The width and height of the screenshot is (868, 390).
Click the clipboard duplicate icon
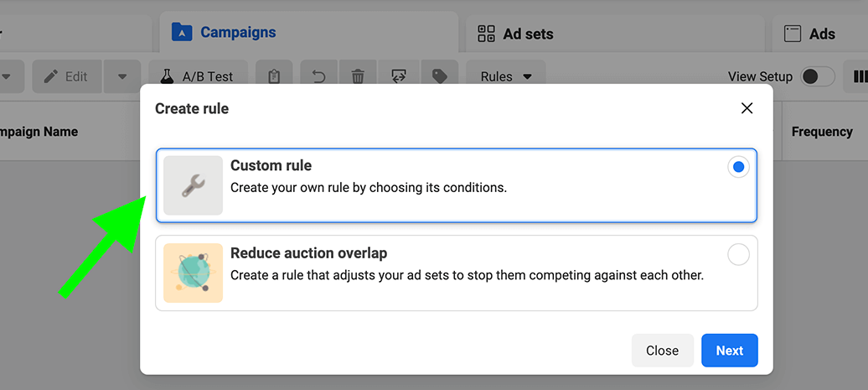274,76
